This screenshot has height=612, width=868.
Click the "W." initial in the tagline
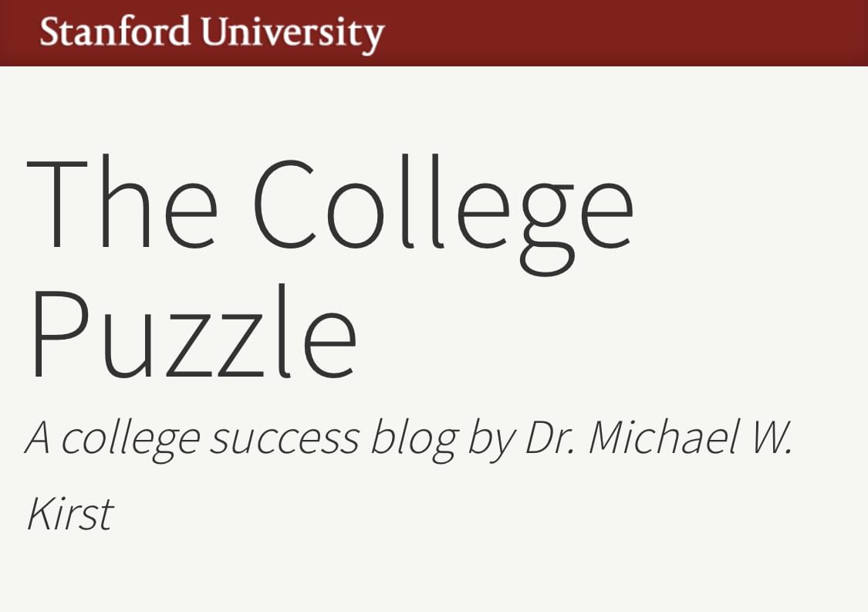tap(771, 438)
